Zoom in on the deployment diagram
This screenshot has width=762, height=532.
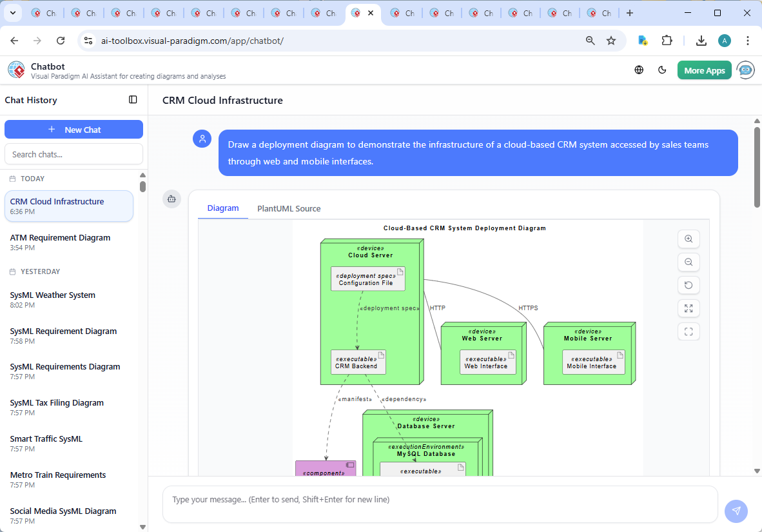pos(689,239)
